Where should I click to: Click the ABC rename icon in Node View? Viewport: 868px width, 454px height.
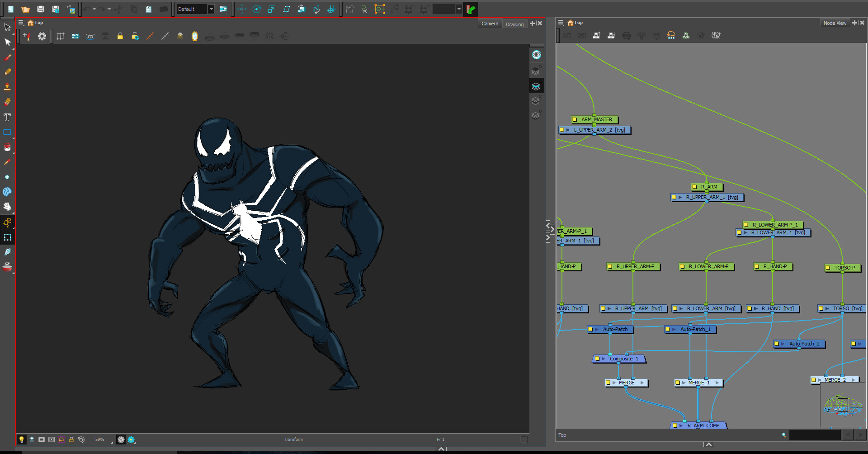(x=716, y=35)
